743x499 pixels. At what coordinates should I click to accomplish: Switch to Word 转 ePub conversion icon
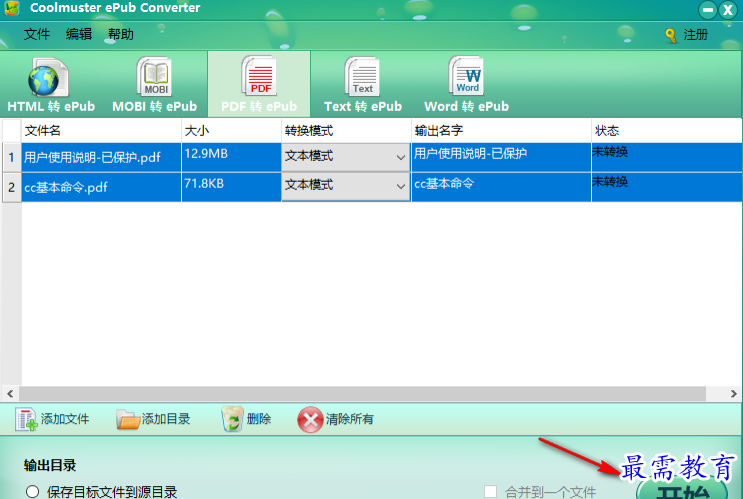pos(466,76)
